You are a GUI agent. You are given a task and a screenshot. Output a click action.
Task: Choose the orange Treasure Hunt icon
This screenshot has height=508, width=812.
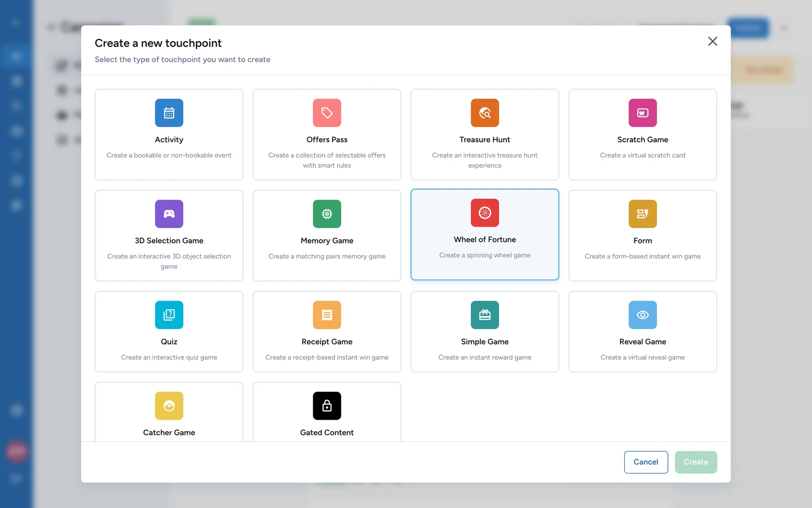coord(485,113)
